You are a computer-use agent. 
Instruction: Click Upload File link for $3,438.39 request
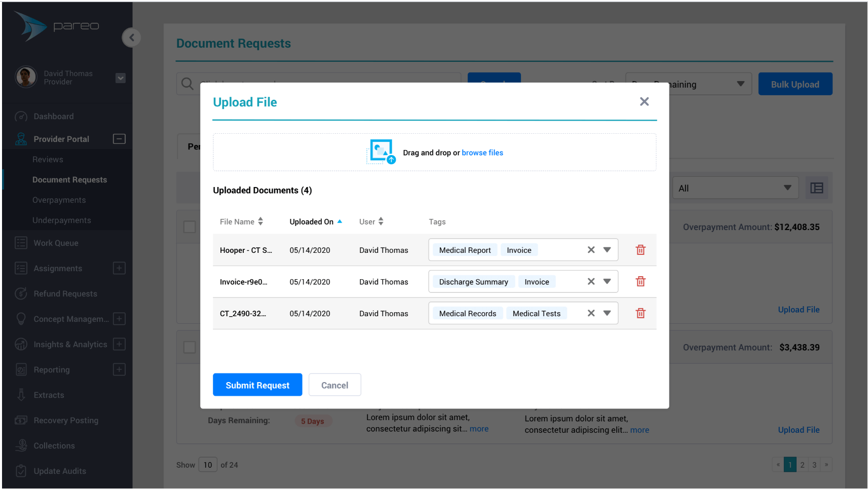pyautogui.click(x=799, y=430)
